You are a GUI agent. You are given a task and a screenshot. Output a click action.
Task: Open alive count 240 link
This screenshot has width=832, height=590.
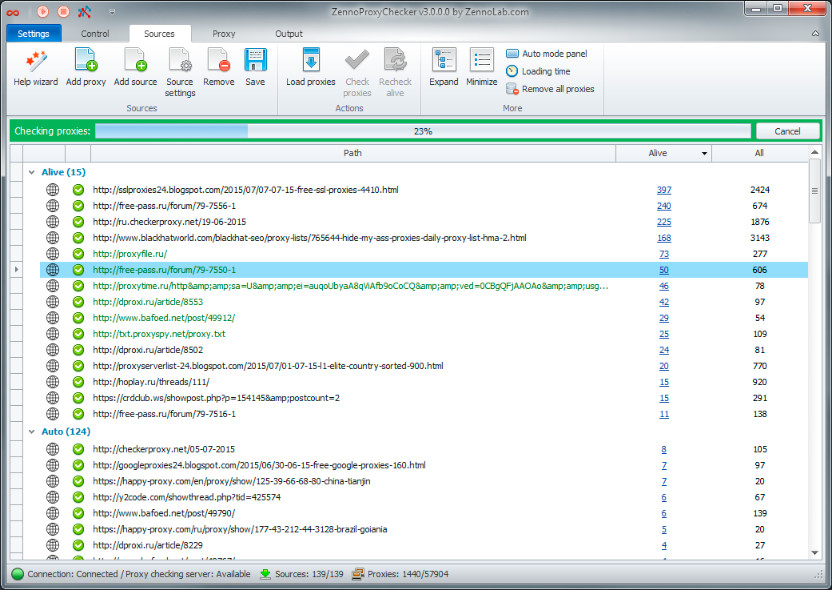pos(664,206)
